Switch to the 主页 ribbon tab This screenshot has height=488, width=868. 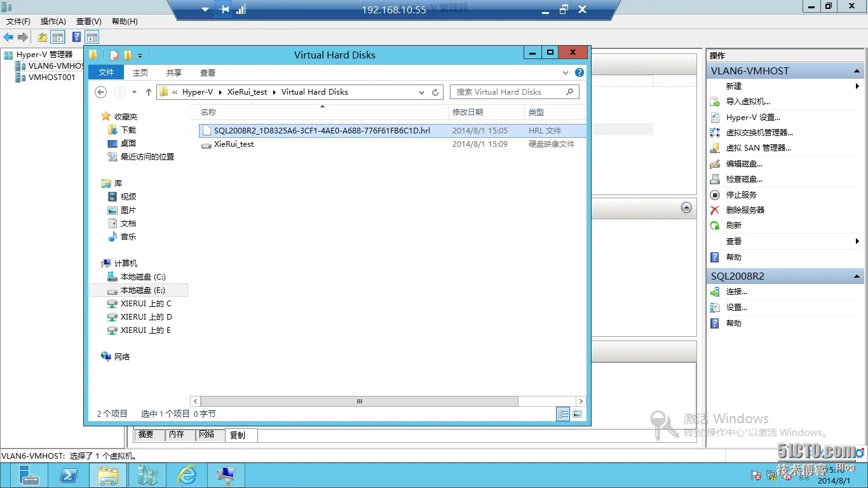click(x=140, y=72)
